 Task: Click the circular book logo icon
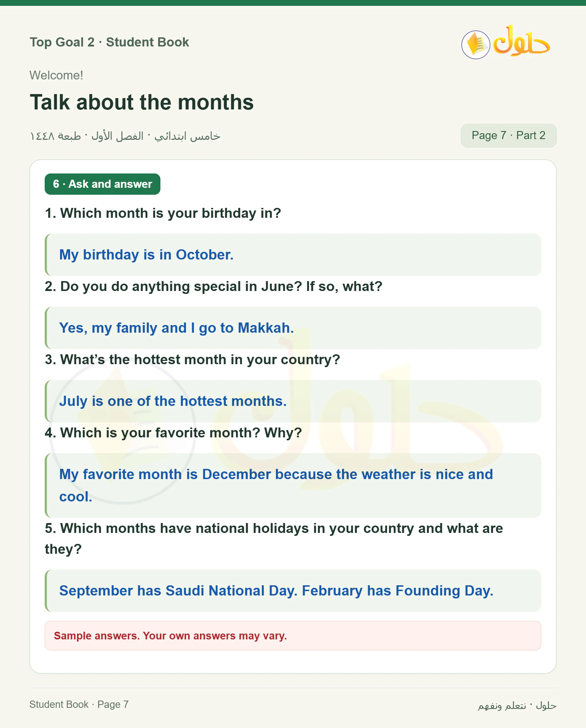click(x=475, y=45)
